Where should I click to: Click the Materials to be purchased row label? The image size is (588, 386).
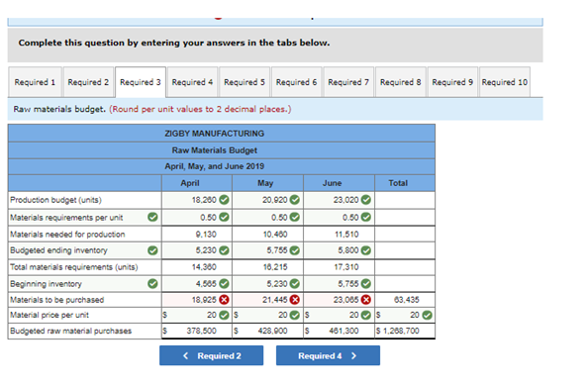(x=57, y=300)
